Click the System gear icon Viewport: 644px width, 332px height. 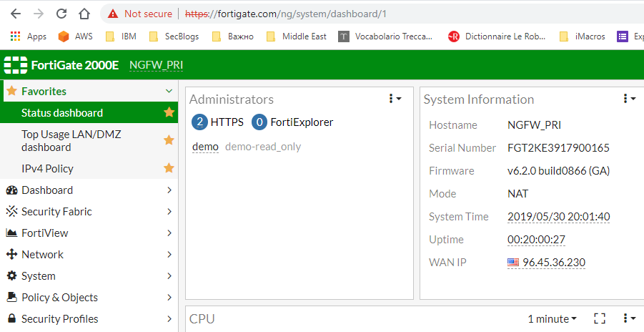pos(12,275)
